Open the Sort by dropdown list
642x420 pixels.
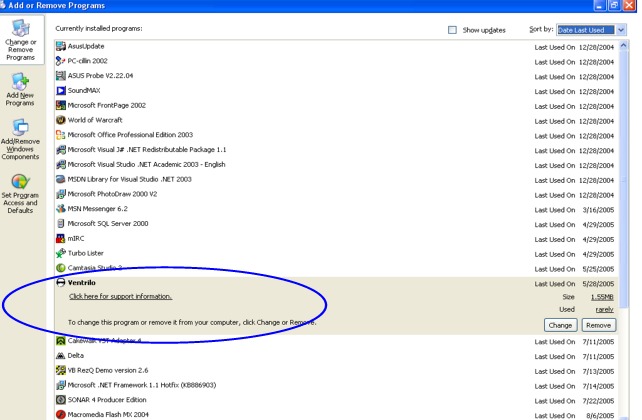tap(621, 30)
